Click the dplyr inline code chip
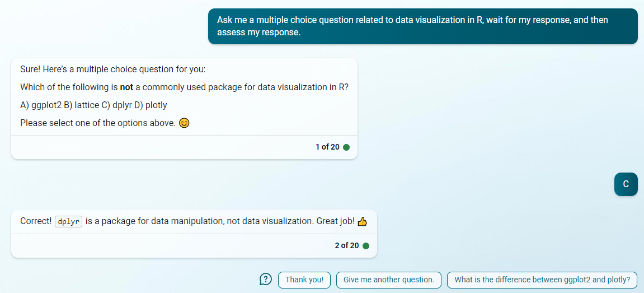644x293 pixels. click(69, 221)
